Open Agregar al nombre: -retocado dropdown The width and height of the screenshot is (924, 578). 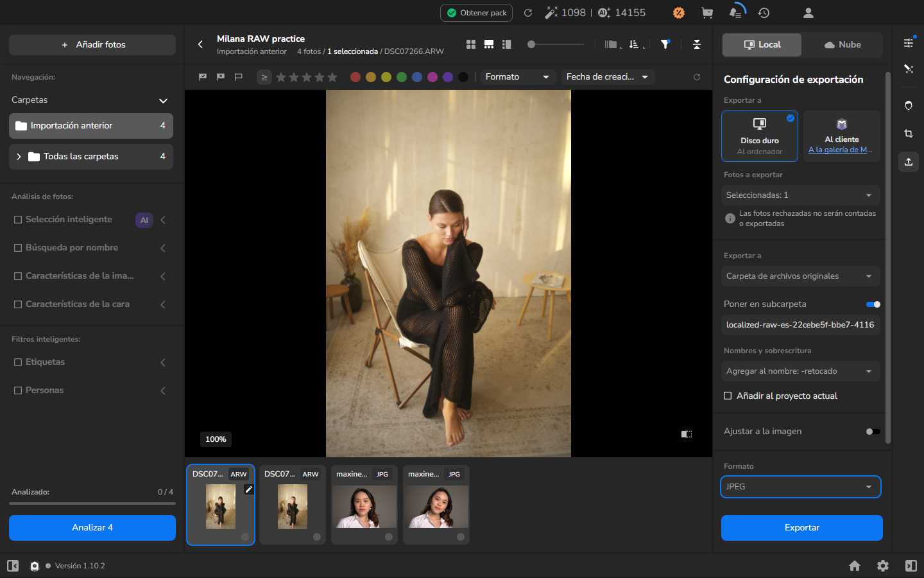(801, 371)
